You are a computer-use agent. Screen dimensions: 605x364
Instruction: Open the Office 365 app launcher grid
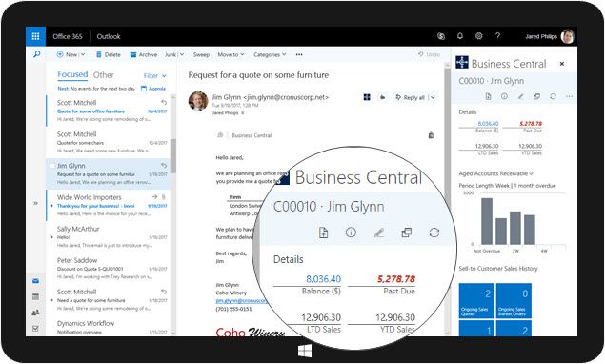point(35,36)
